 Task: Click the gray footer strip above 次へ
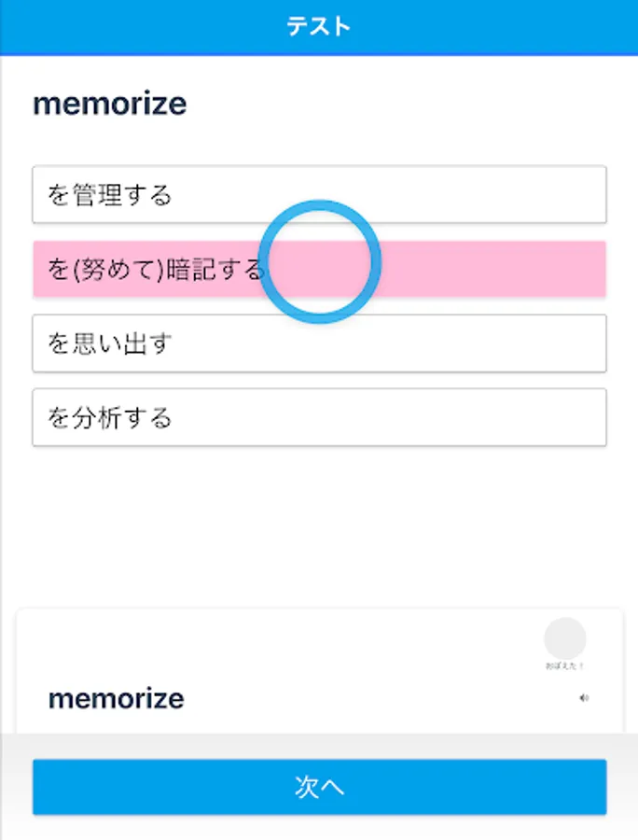click(319, 746)
